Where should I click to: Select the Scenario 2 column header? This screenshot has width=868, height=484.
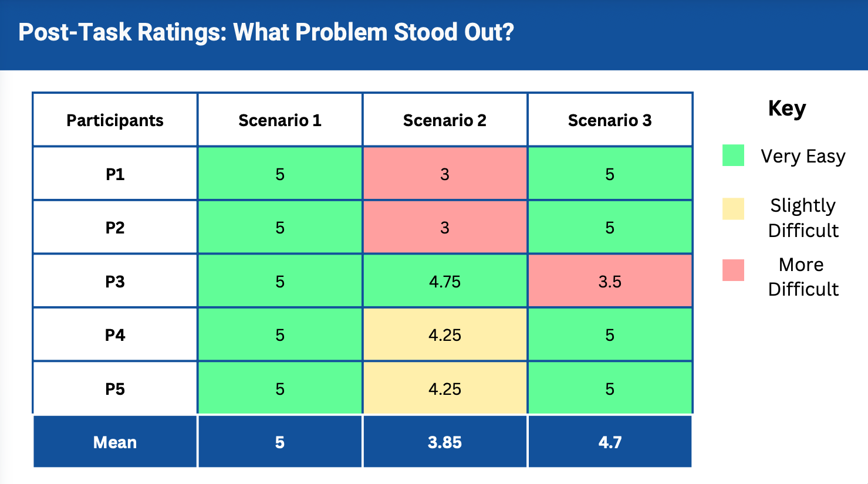click(445, 120)
